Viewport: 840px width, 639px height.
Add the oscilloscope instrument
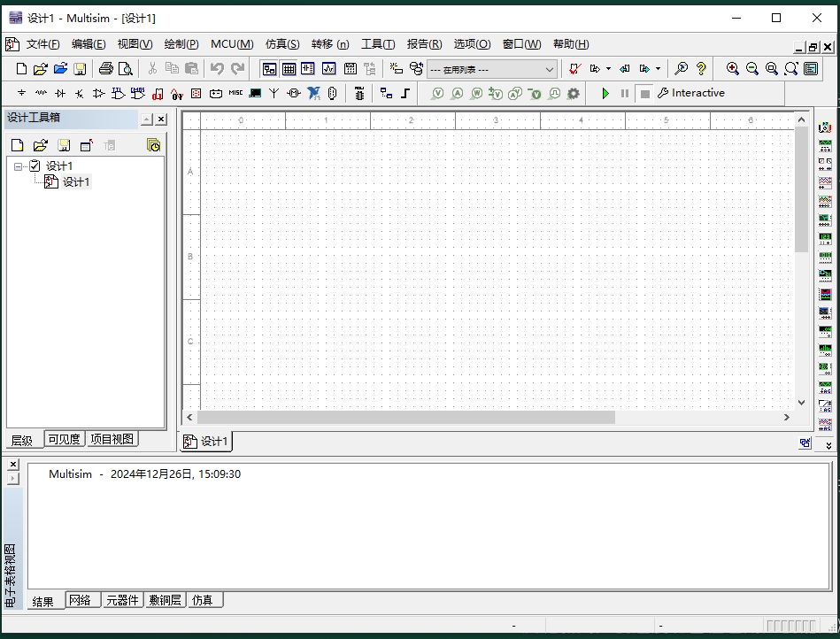point(825,182)
